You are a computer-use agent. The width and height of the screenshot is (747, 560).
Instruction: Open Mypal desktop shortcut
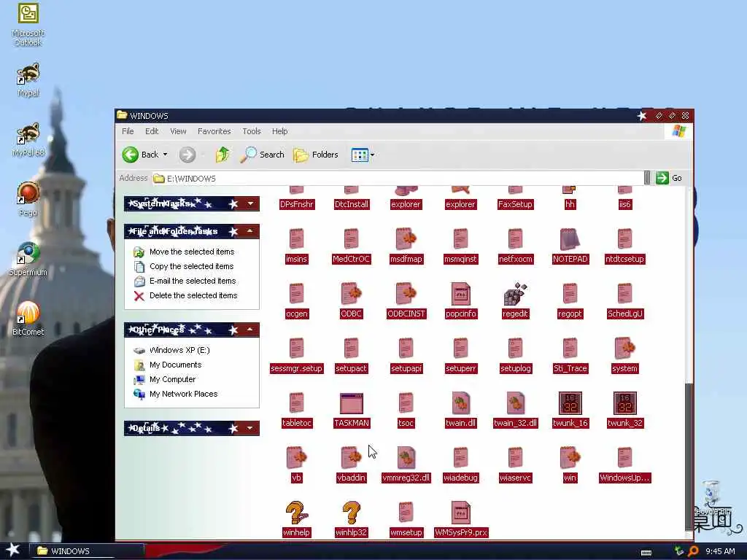coord(28,79)
